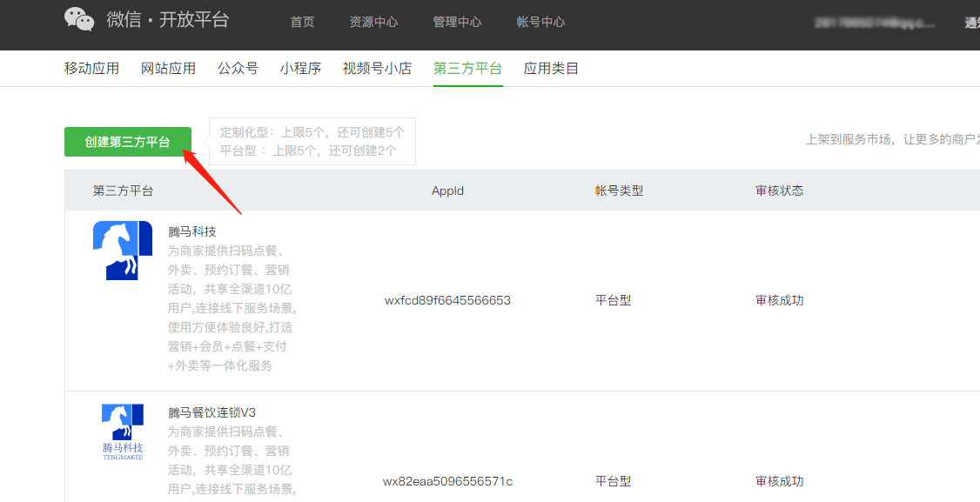Open the 腾马科技 platform name
Viewport: 980px width, 502px height.
coord(191,231)
